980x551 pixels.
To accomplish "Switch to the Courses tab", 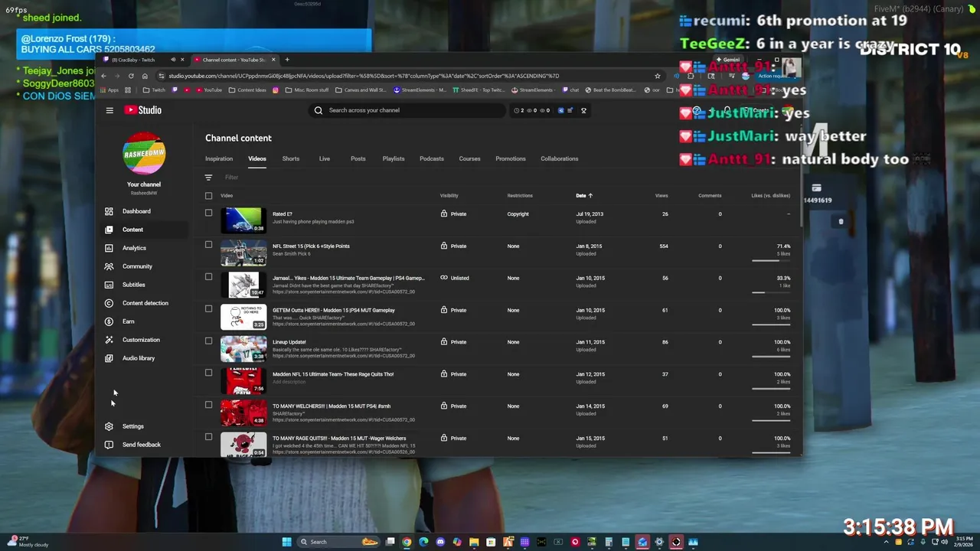I will [x=469, y=158].
